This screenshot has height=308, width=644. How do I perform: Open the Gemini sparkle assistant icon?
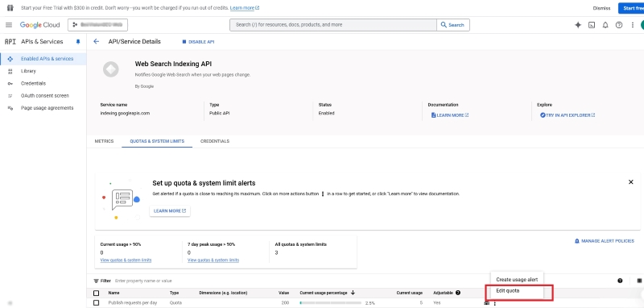(x=578, y=25)
